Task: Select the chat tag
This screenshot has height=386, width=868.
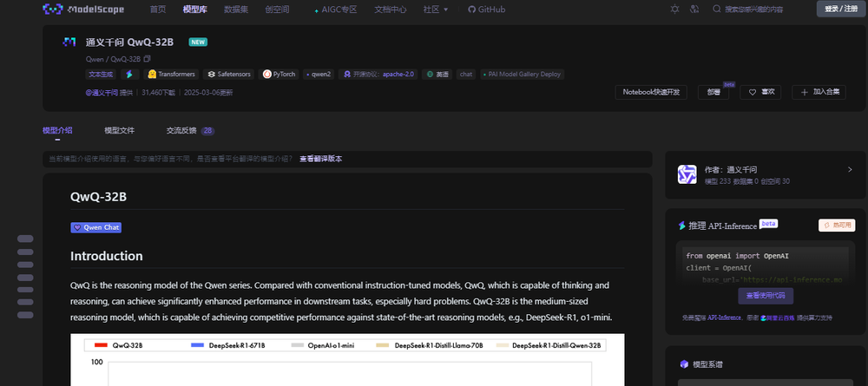Action: pos(466,74)
